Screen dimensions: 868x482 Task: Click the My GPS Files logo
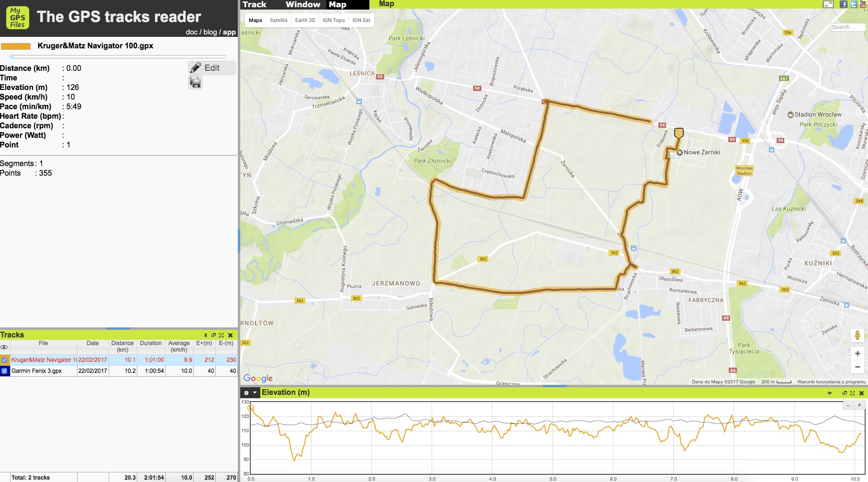click(17, 18)
